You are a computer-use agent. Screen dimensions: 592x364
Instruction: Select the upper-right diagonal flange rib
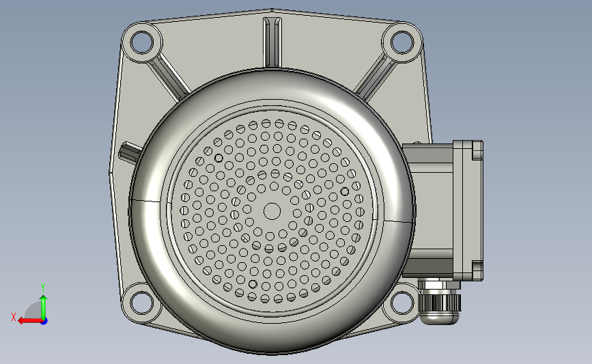375,76
